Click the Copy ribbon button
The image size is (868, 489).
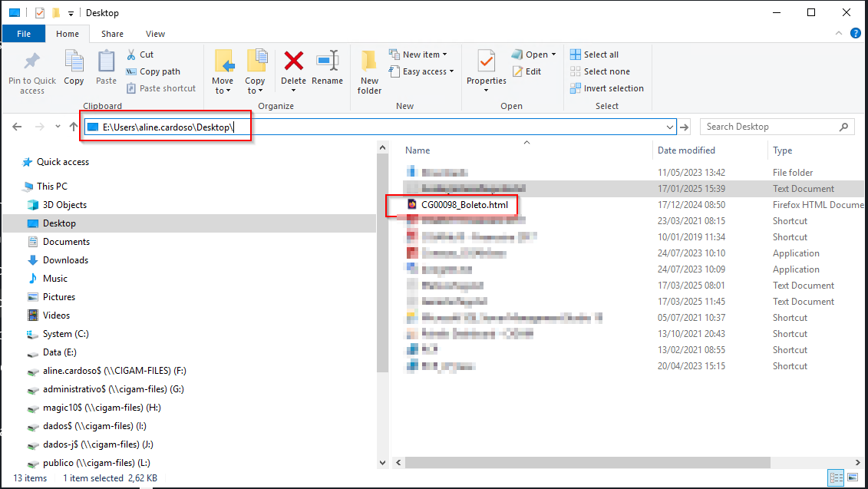pos(74,68)
